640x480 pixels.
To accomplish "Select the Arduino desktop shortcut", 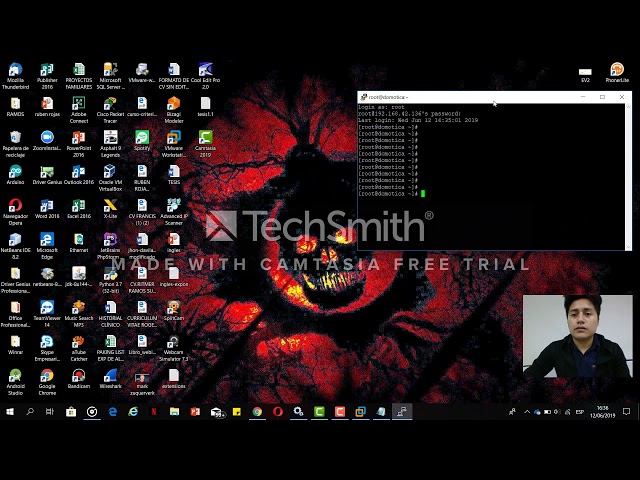I will (15, 175).
